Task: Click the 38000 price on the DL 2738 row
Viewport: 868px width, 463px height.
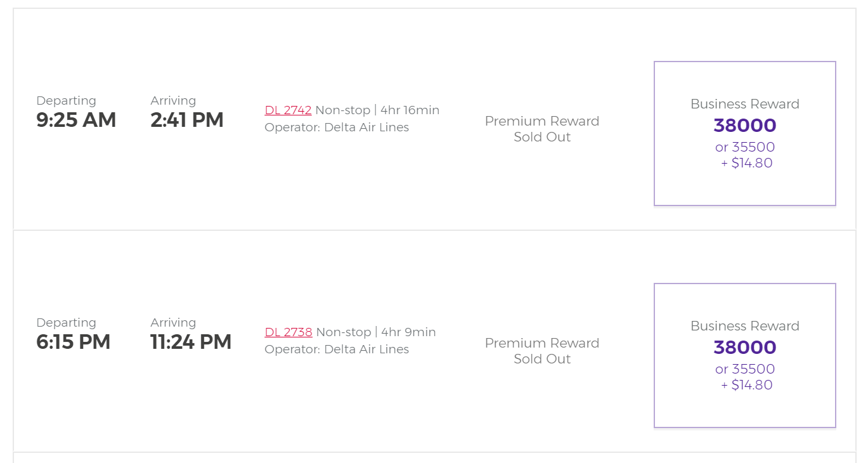Action: (x=745, y=348)
